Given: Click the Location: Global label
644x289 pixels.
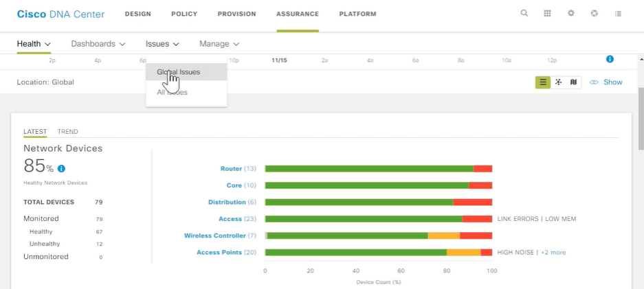Looking at the screenshot, I should [x=45, y=82].
